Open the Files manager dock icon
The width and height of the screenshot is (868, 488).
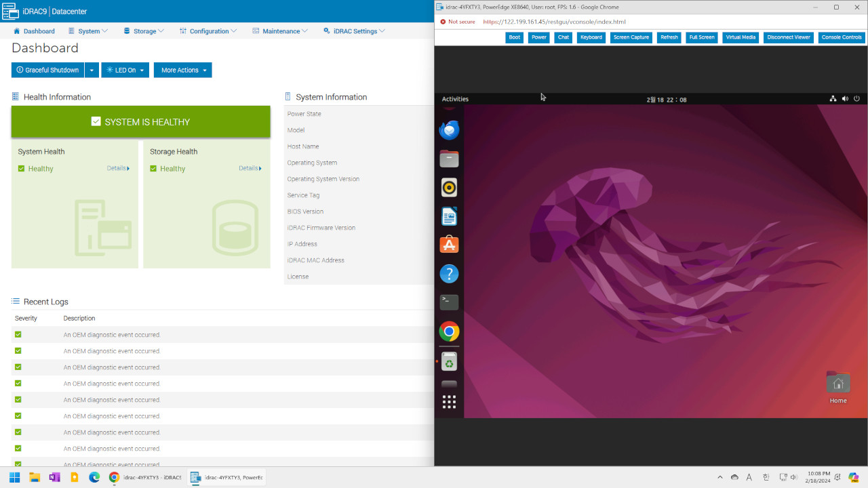[x=449, y=159]
